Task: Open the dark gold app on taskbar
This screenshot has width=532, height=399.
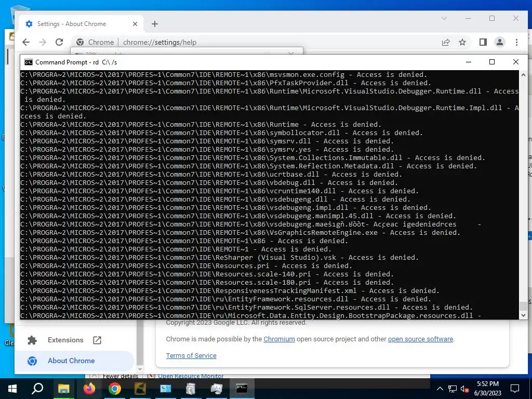Action: point(140,389)
